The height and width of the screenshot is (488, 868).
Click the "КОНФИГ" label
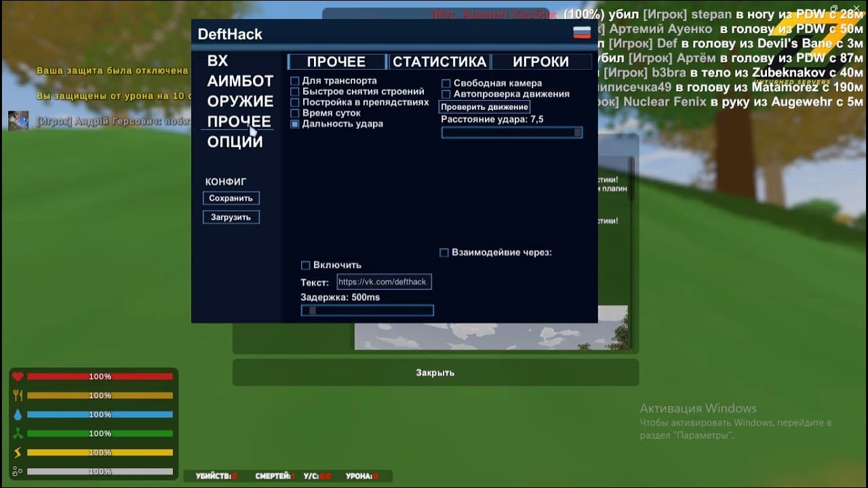(x=226, y=182)
